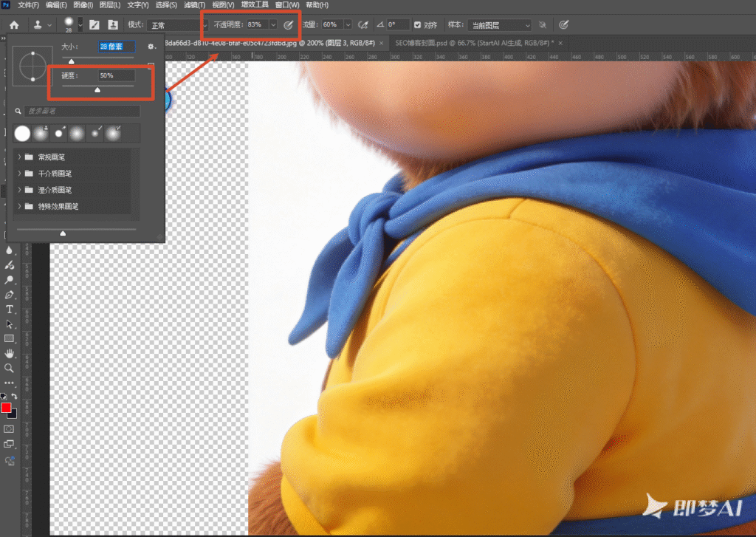
Task: Click the 大小 28 像素 size field
Action: 116,47
